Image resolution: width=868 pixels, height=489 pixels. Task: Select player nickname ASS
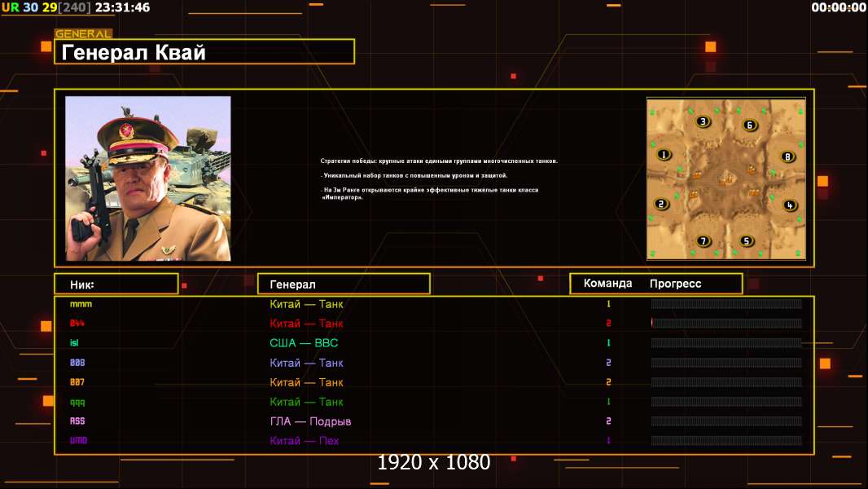77,421
